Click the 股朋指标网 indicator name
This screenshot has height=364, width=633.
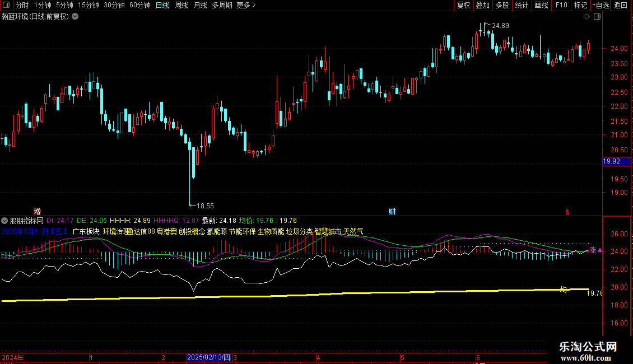pos(27,221)
